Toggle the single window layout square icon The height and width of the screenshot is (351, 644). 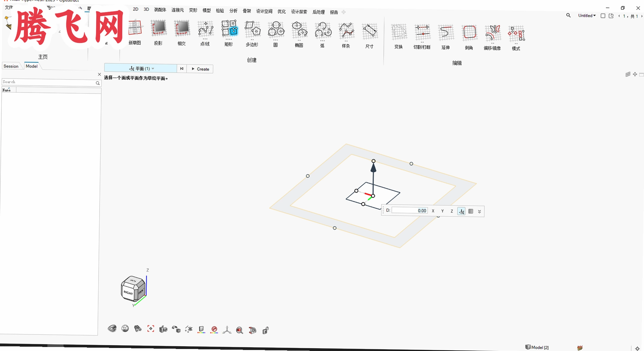pos(603,16)
